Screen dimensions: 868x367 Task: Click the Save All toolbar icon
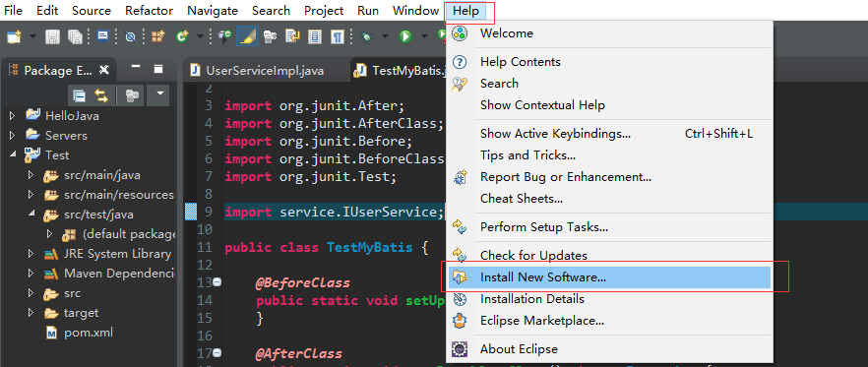[74, 37]
